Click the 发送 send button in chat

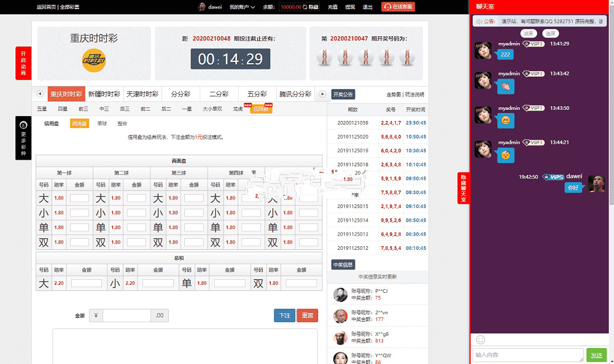(596, 355)
